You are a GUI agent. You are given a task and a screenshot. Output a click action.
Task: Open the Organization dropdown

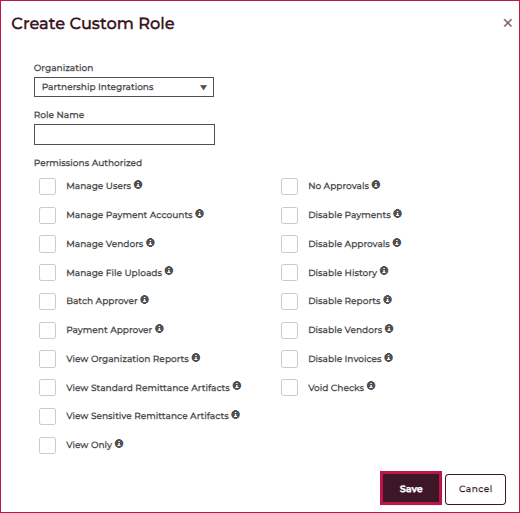[124, 87]
